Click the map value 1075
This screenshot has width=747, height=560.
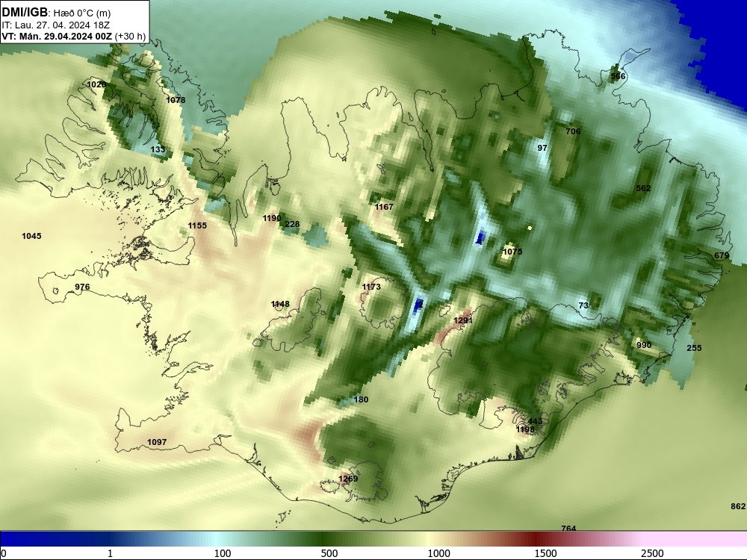512,252
